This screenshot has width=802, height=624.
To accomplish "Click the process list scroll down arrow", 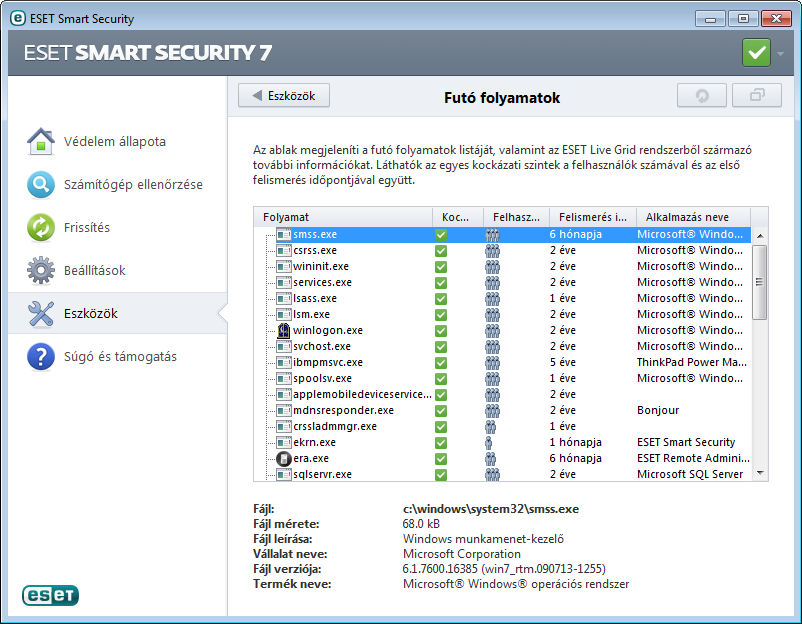I will (760, 473).
